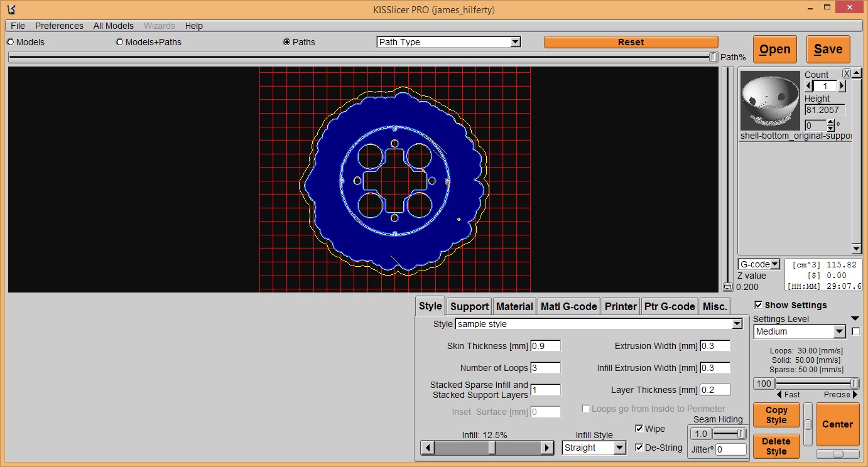This screenshot has height=467, width=868.
Task: Click the Delete Style button
Action: tap(776, 446)
